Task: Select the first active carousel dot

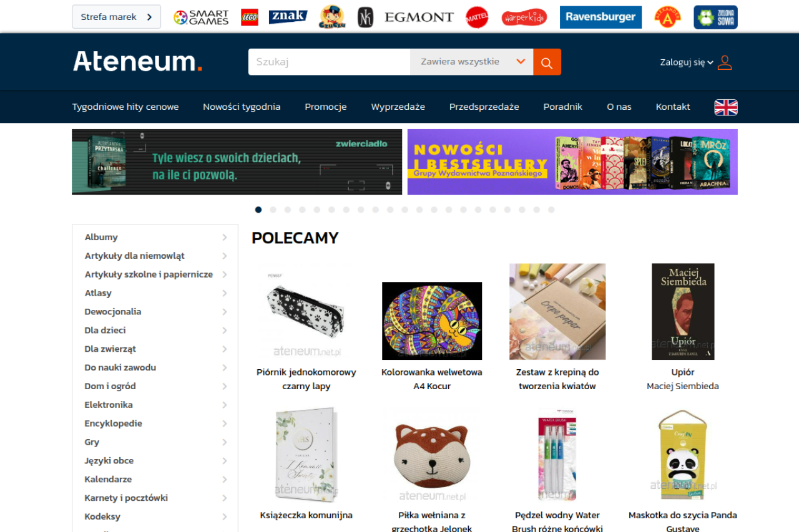Action: (258, 210)
